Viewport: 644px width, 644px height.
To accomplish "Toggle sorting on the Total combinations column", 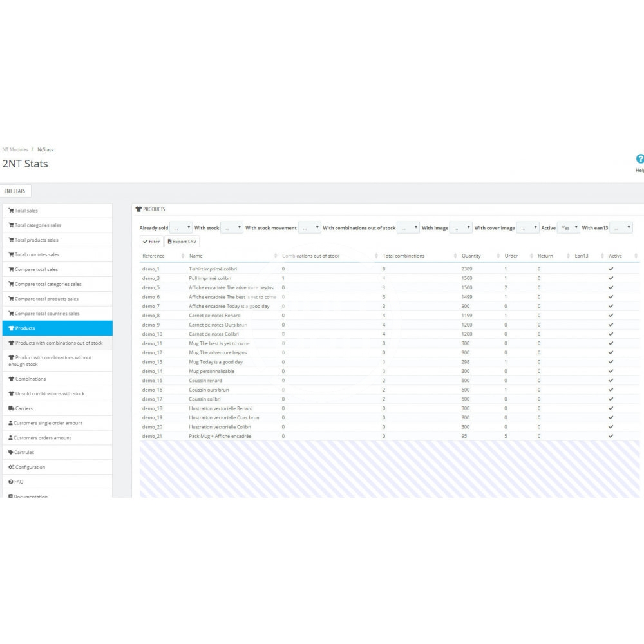I will coord(403,256).
